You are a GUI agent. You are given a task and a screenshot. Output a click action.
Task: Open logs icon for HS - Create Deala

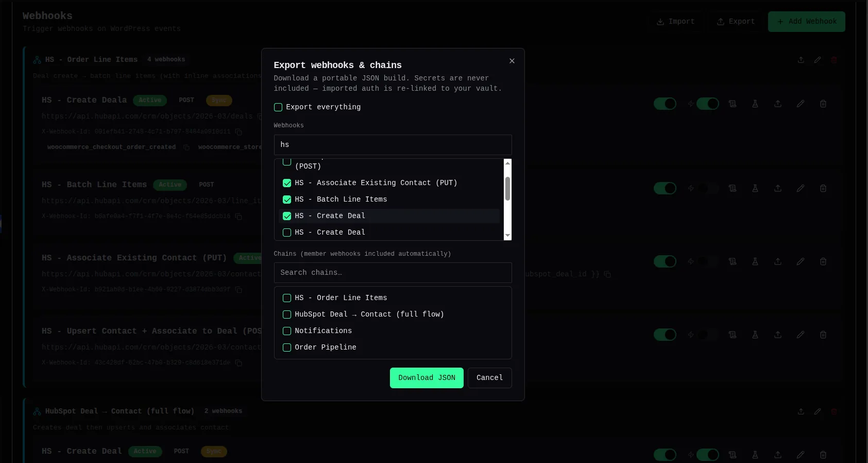(x=733, y=104)
